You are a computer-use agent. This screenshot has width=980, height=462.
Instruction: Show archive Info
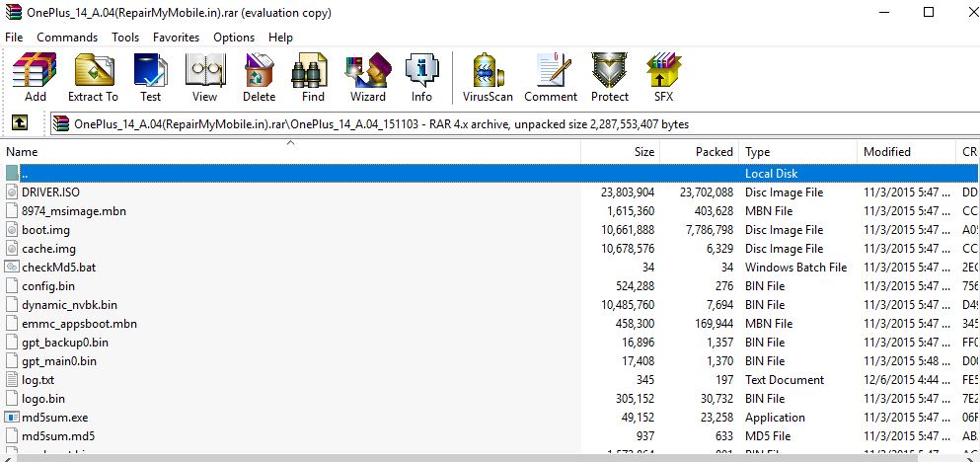(x=421, y=78)
